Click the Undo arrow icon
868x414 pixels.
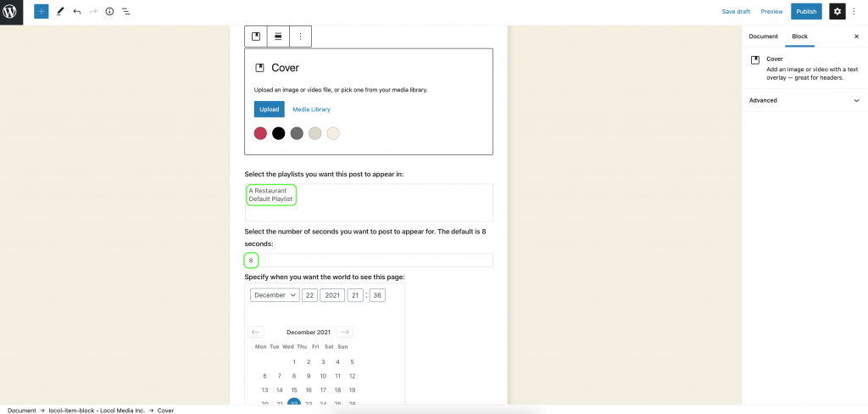[77, 11]
